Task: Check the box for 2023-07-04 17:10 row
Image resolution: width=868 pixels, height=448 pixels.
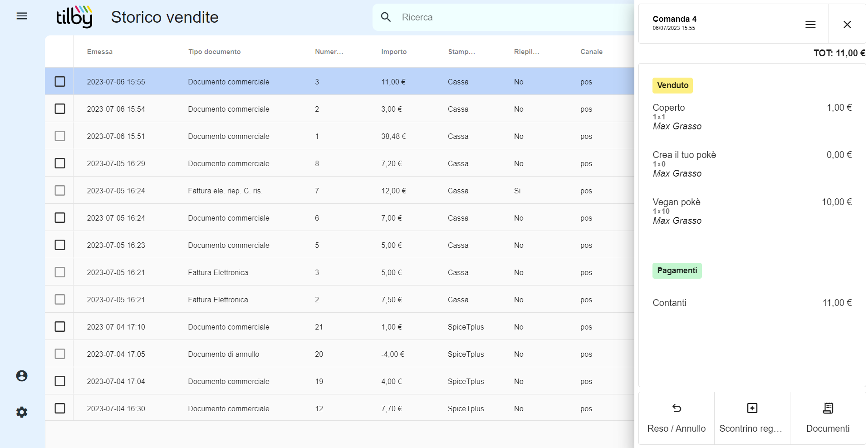Action: 60,326
